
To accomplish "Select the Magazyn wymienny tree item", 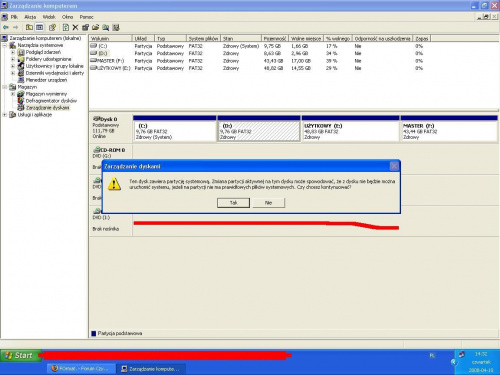I will 46,94.
